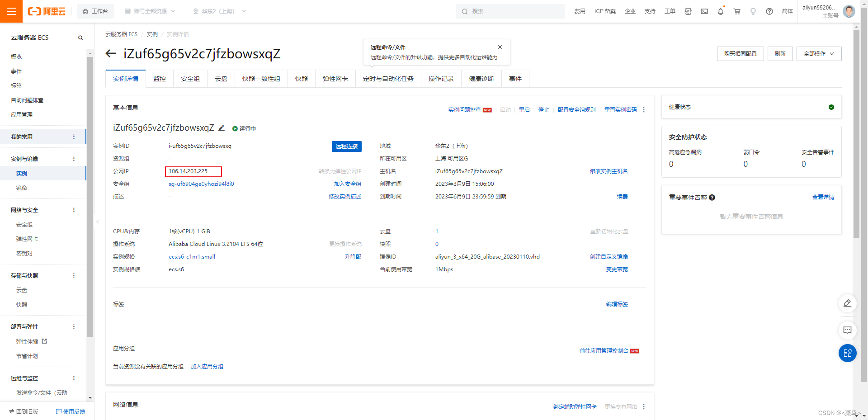Open more actions in basic info header
Viewport: 868px width, 420px height.
[644, 110]
